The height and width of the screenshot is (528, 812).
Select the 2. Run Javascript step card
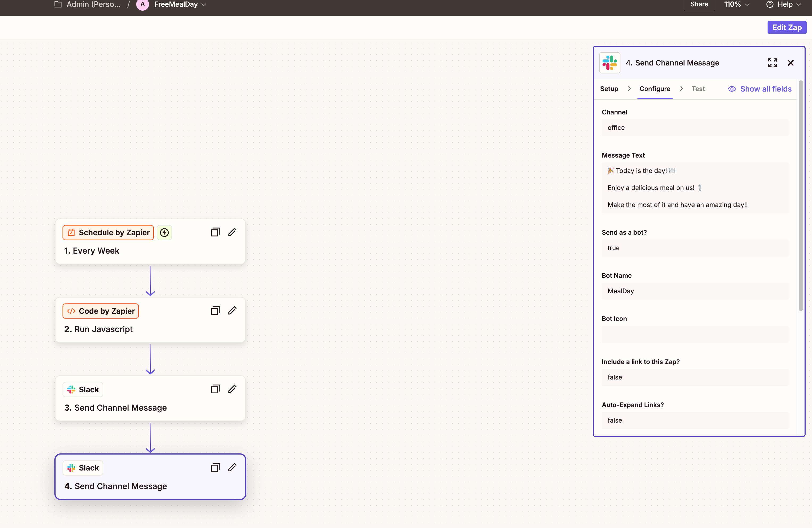click(150, 320)
